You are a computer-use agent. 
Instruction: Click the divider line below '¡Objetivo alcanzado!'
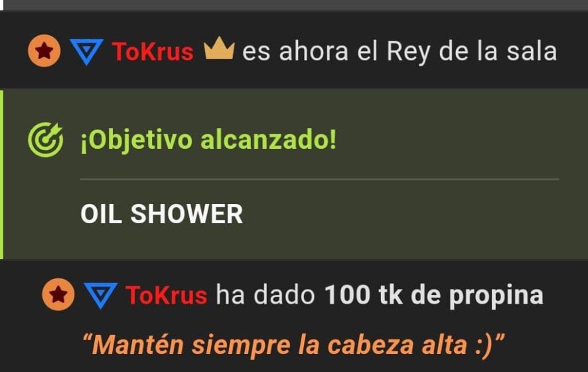(319, 179)
